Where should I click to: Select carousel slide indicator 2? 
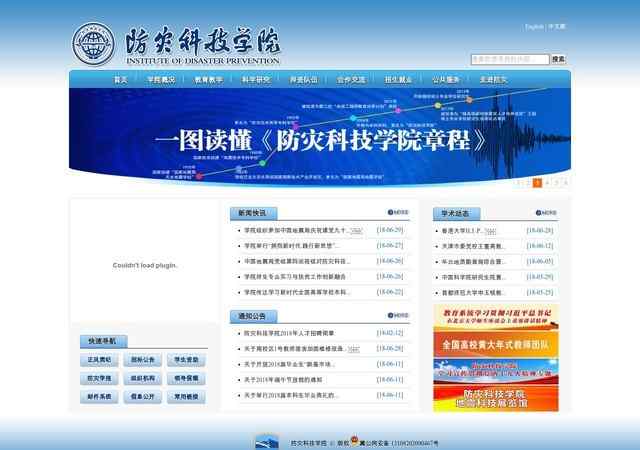coord(528,183)
